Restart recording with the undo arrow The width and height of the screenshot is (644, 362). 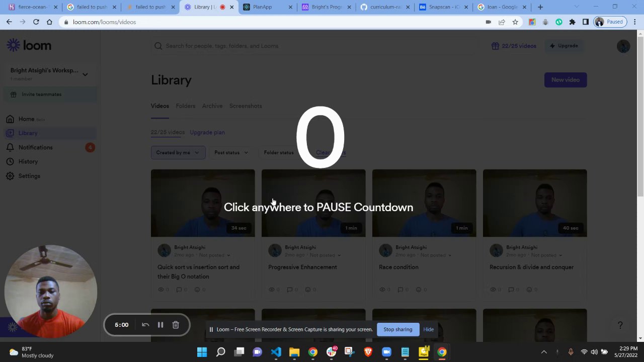pyautogui.click(x=145, y=325)
